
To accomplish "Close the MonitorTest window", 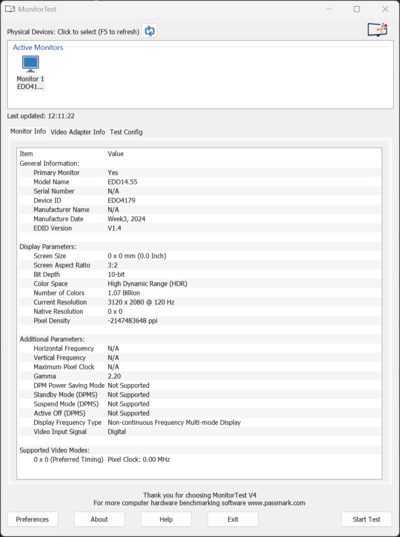I will tap(385, 9).
